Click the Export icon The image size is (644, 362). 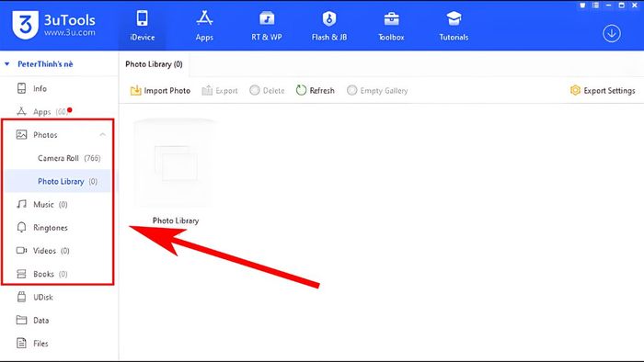pyautogui.click(x=207, y=90)
